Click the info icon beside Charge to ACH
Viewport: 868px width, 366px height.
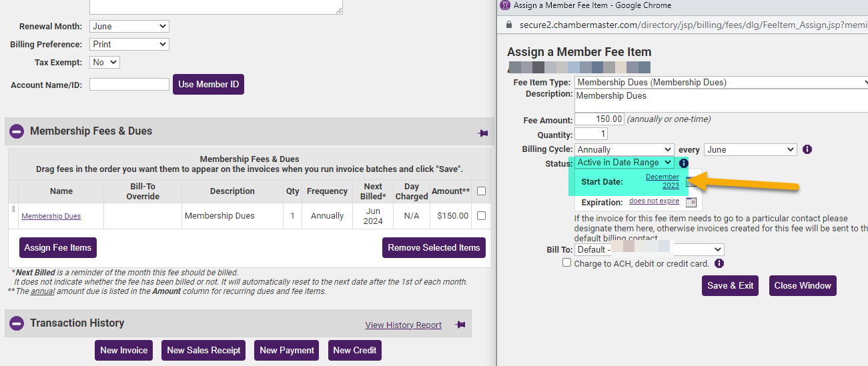pos(719,263)
